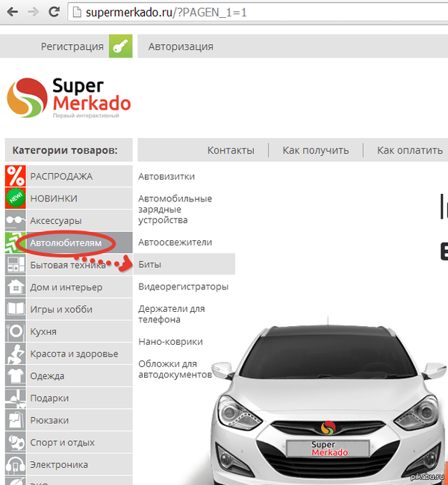Click the Super Merkado logo
448x485 pixels.
69,98
